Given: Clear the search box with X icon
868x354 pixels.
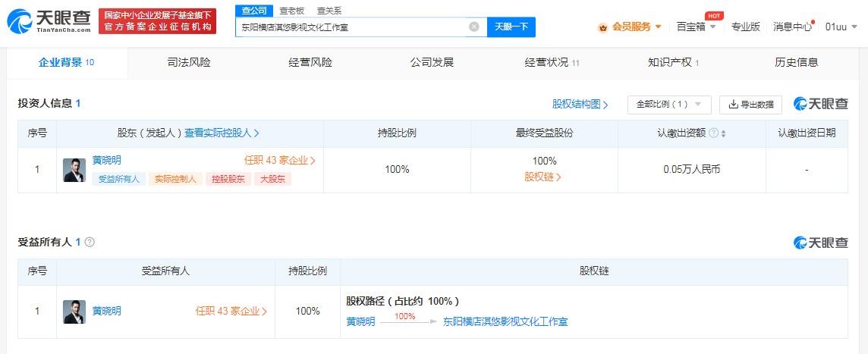Looking at the screenshot, I should [474, 27].
